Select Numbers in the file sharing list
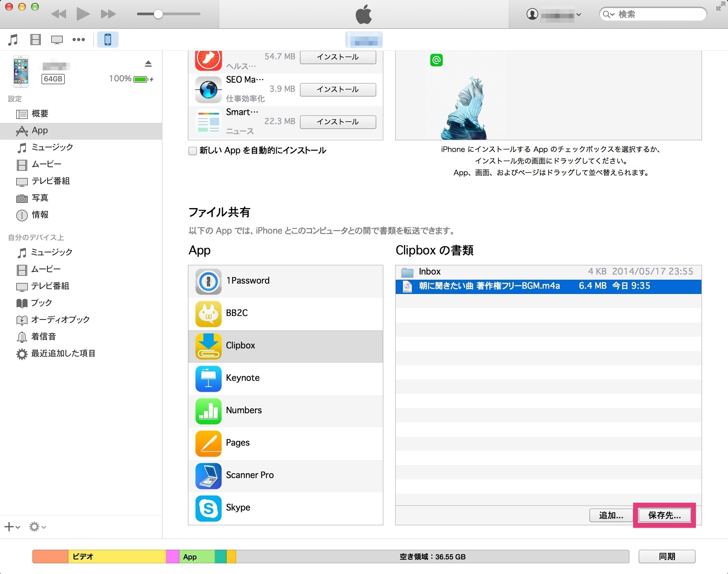Screen dimensions: 728x574 click(x=285, y=411)
